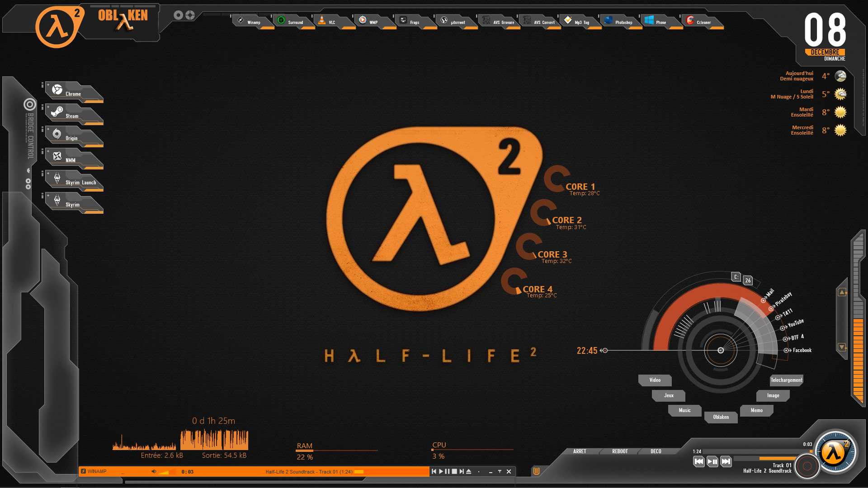Open Steam from the left sidebar
The image size is (868, 488).
coord(75,114)
